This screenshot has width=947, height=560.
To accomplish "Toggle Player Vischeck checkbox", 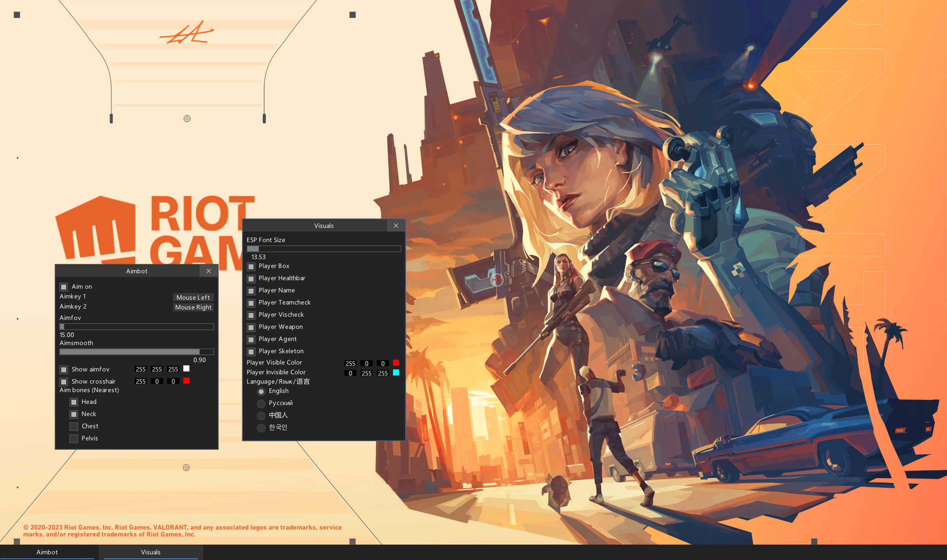I will pyautogui.click(x=251, y=315).
